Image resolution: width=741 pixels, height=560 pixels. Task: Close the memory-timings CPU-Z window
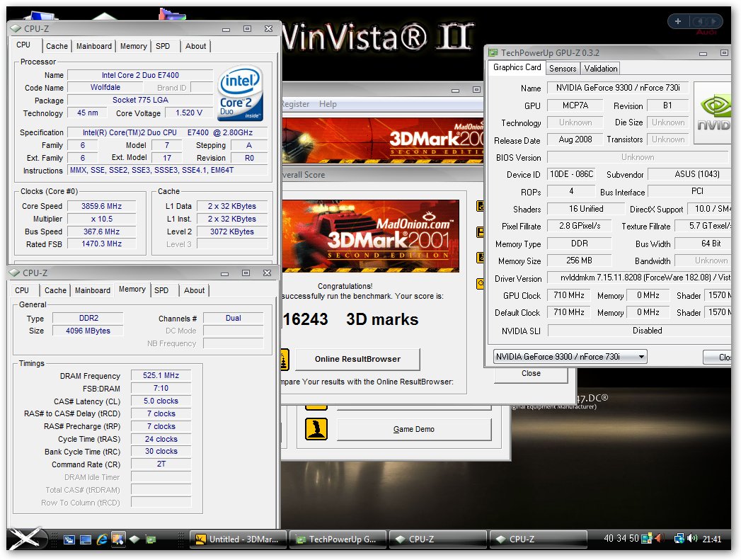pos(267,273)
